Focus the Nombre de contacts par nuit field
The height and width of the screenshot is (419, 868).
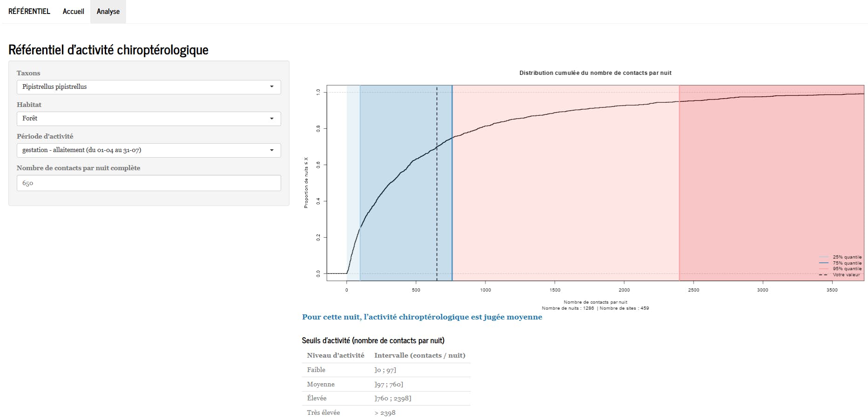pos(148,183)
